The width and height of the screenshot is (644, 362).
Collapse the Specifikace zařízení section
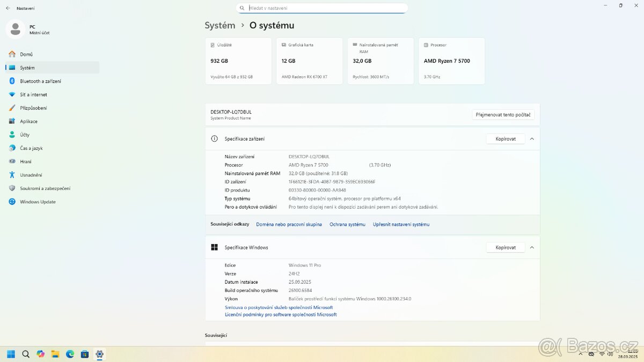pyautogui.click(x=532, y=138)
